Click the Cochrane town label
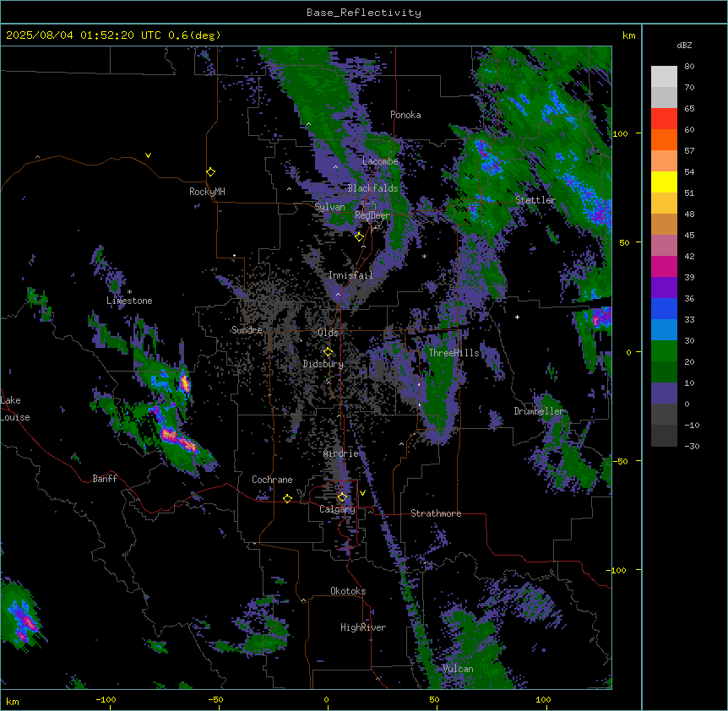The height and width of the screenshot is (711, 728). click(272, 480)
